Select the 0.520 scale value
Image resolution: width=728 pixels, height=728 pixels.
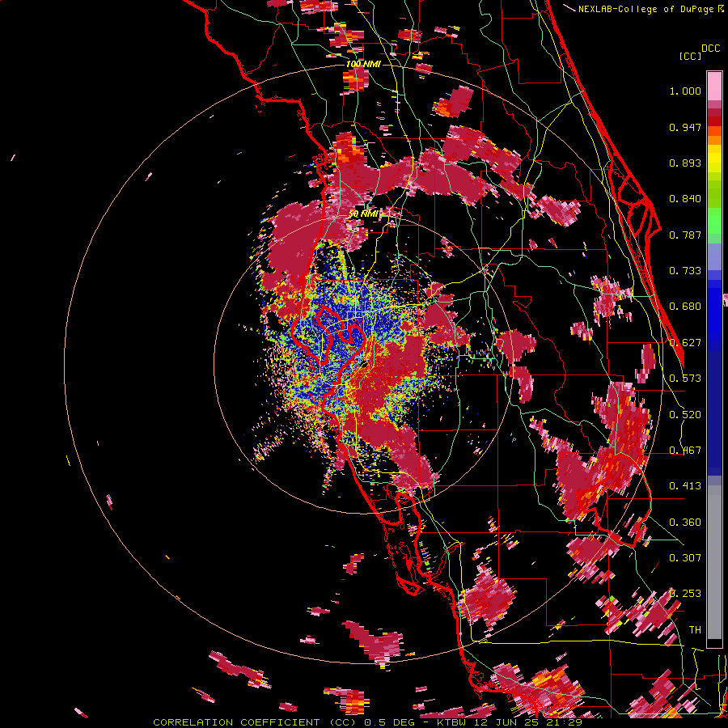pos(685,415)
